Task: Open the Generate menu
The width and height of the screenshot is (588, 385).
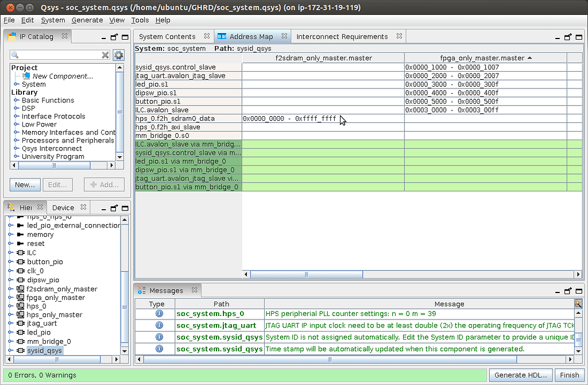Action: click(x=87, y=20)
